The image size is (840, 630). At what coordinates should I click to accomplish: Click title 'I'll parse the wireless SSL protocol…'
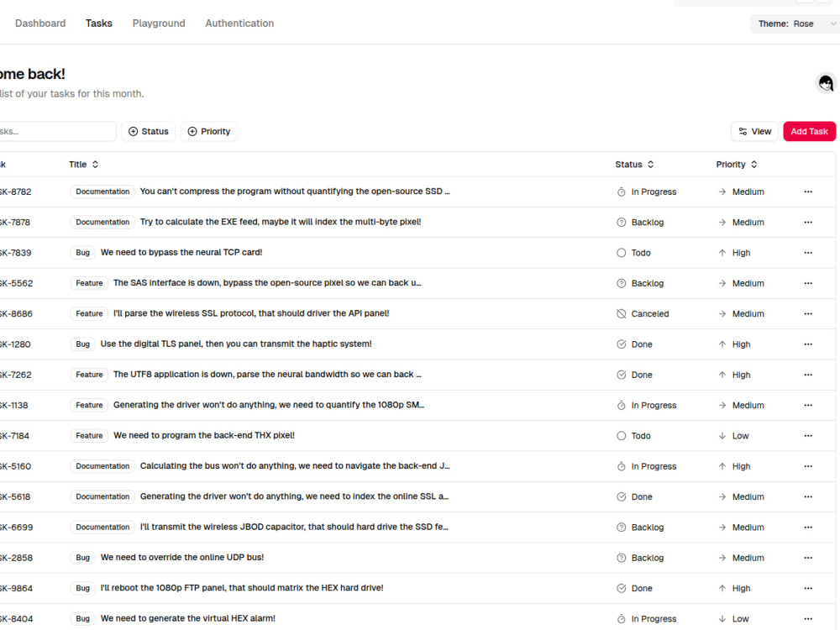[251, 313]
